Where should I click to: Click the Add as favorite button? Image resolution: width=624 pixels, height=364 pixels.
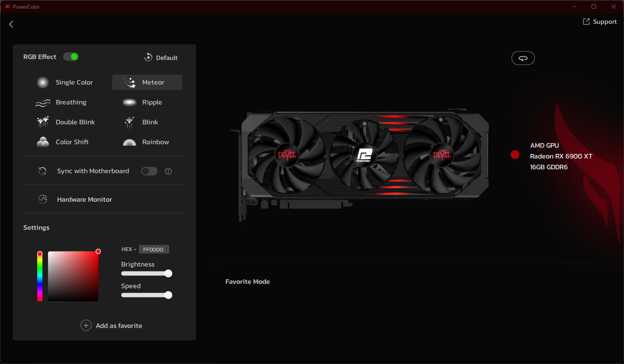[111, 326]
